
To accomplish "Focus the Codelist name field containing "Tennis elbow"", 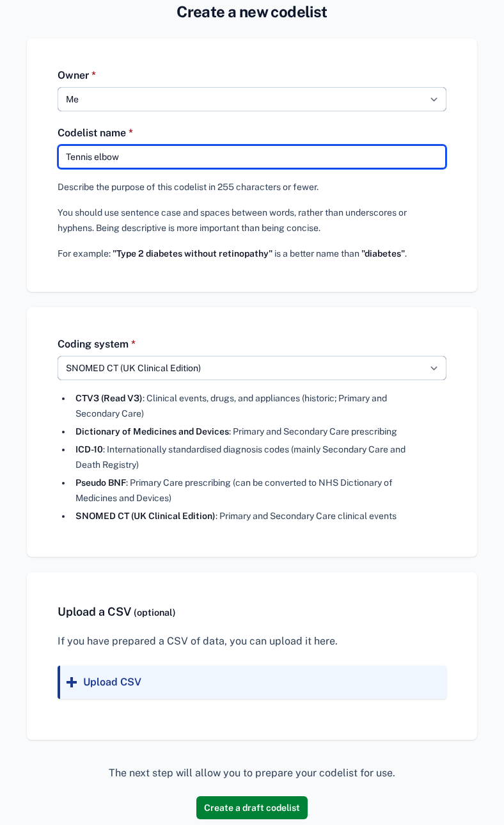I will pos(252,157).
